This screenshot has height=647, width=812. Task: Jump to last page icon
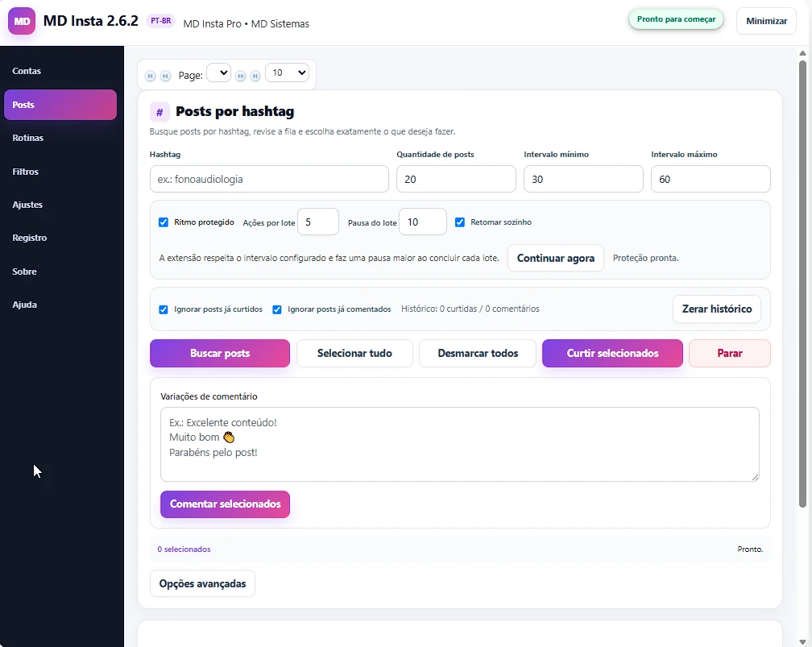pos(255,77)
